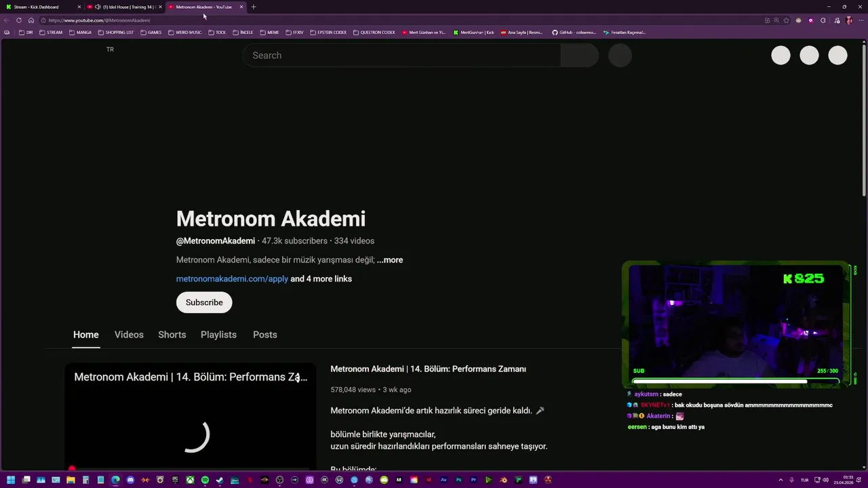Select the Playlists channel tab
Screen dimensions: 868x488
(x=218, y=335)
